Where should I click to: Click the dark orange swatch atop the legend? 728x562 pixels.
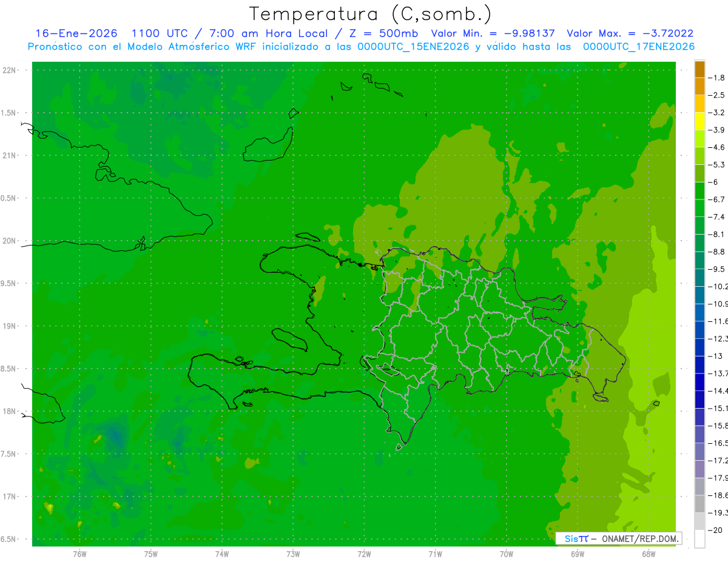[x=699, y=69]
